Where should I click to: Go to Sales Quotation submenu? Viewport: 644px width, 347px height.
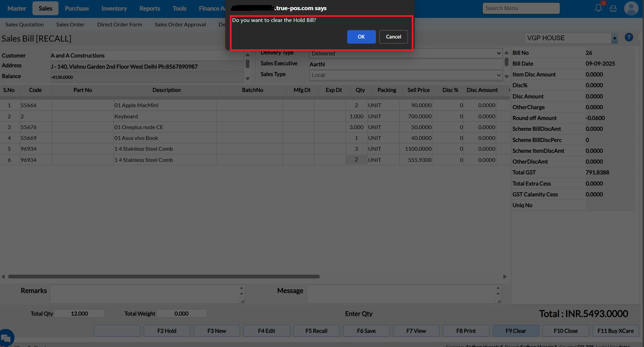pos(24,24)
